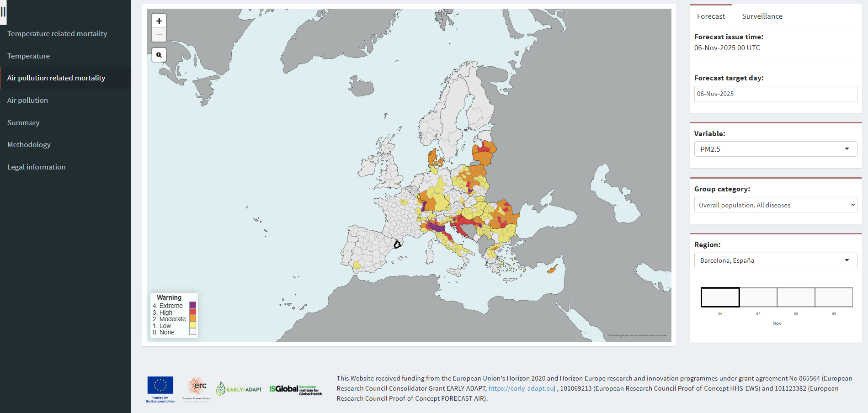868x413 pixels.
Task: Zoom in on the map
Action: pos(159,21)
